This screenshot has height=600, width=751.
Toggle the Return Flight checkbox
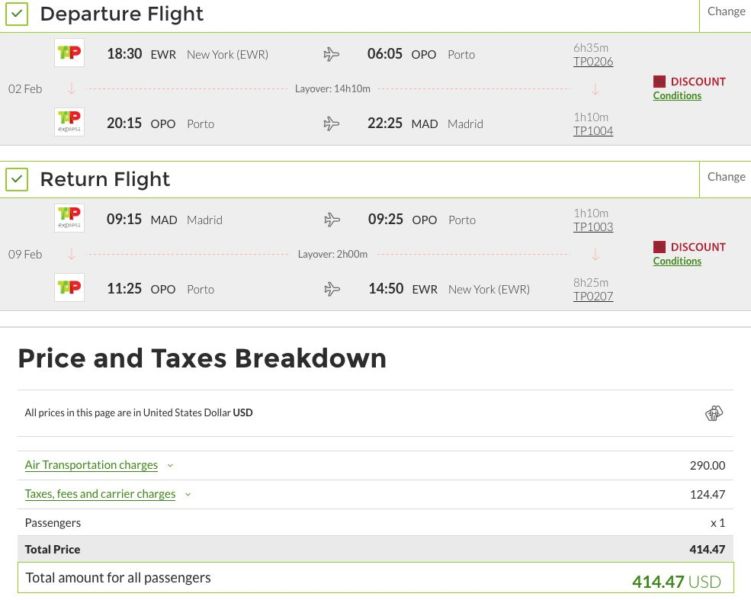[x=17, y=180]
